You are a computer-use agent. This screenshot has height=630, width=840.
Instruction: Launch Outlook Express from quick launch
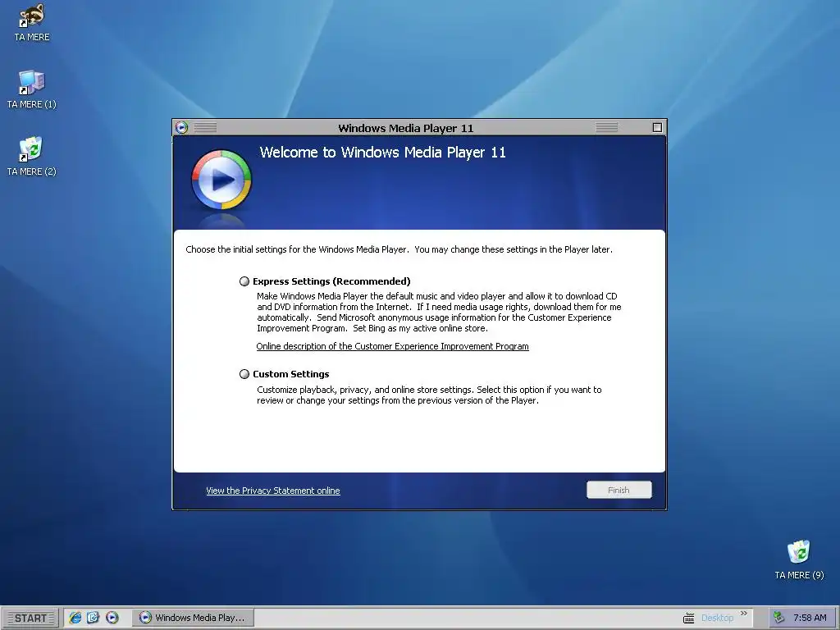pyautogui.click(x=94, y=618)
